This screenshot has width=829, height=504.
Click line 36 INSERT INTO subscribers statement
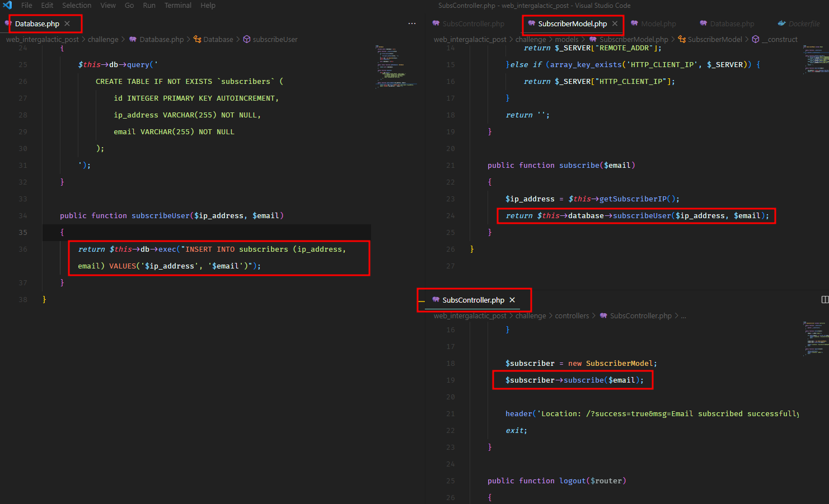[212, 249]
